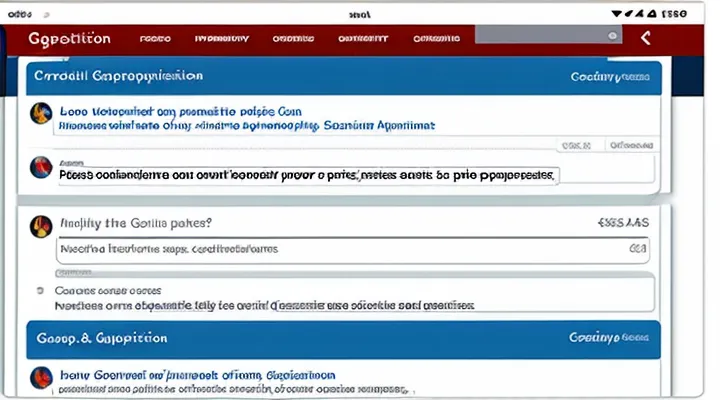The image size is (720, 400).
Task: Open the bottom post's blue title link
Action: [197, 375]
